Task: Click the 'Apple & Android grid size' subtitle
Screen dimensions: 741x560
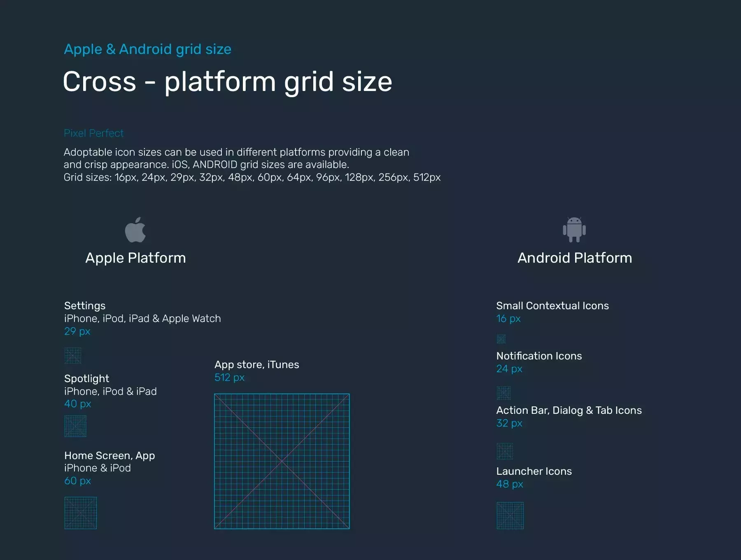Action: coord(147,49)
